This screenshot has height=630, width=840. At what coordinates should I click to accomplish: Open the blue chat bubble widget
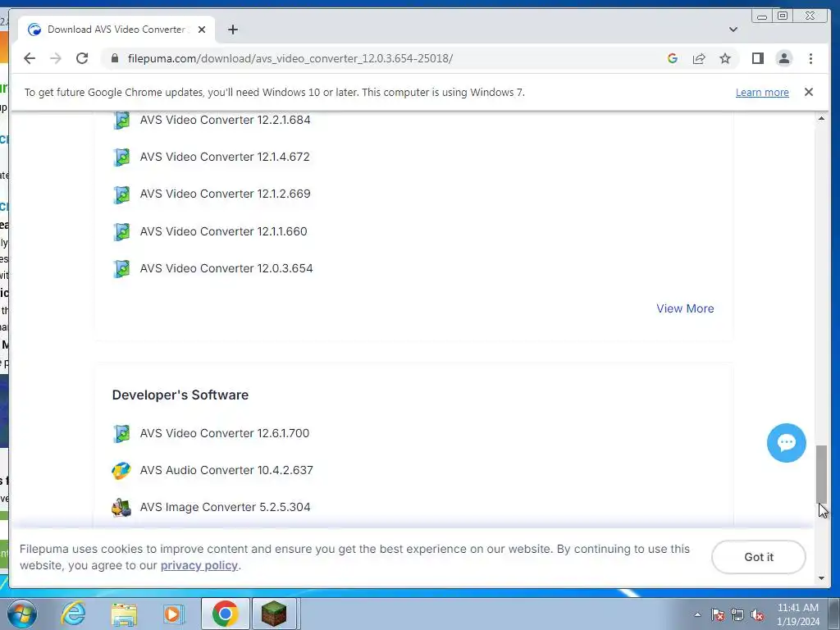coord(786,443)
